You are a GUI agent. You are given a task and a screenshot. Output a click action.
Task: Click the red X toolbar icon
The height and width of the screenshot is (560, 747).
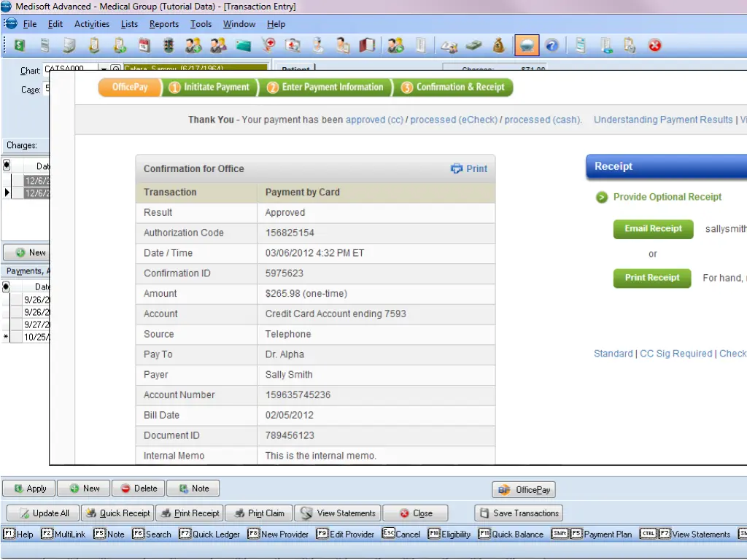pyautogui.click(x=655, y=45)
